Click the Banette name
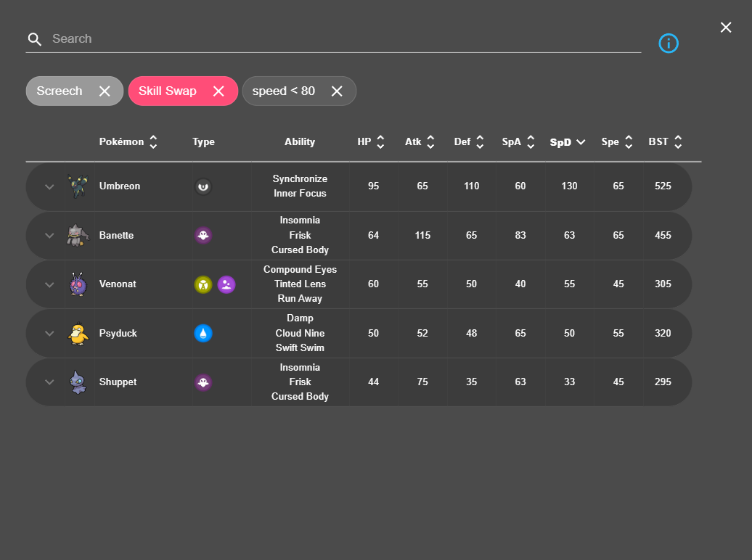Screen dimensions: 752x560 117,236
